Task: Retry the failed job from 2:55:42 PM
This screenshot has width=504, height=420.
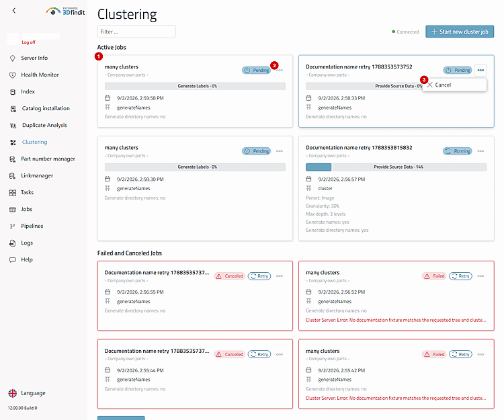Action: [x=460, y=354]
